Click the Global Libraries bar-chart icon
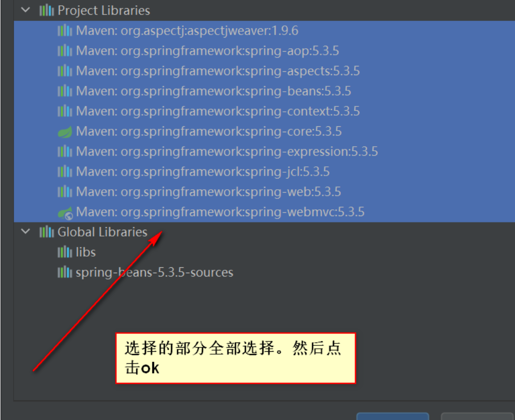The width and height of the screenshot is (515, 420). pos(46,232)
